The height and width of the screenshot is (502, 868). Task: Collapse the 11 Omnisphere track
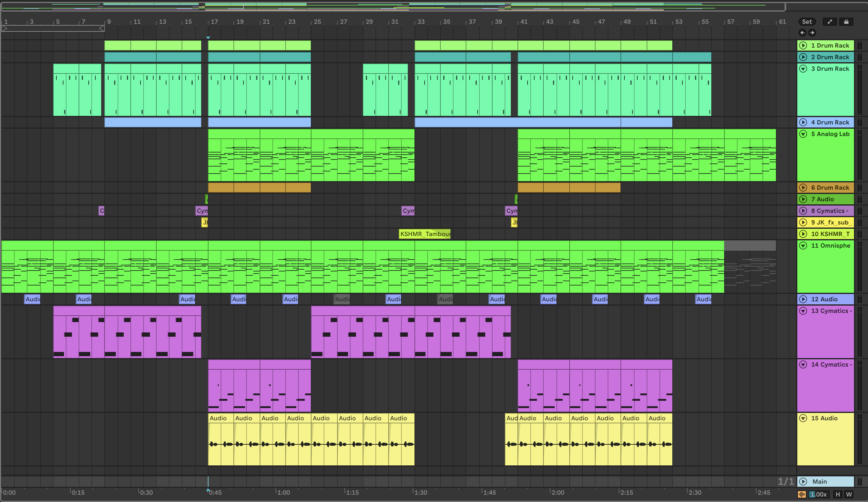(803, 246)
